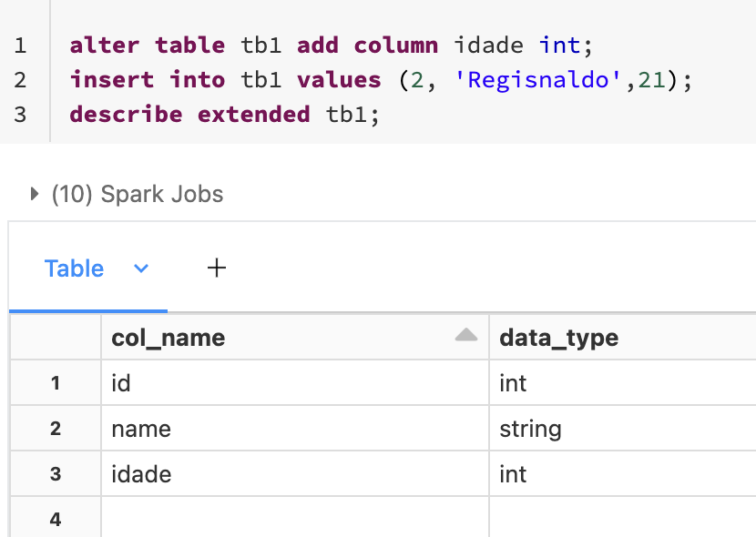
Task: Expand the (10) Spark Jobs disclosure triangle
Action: coord(34,194)
